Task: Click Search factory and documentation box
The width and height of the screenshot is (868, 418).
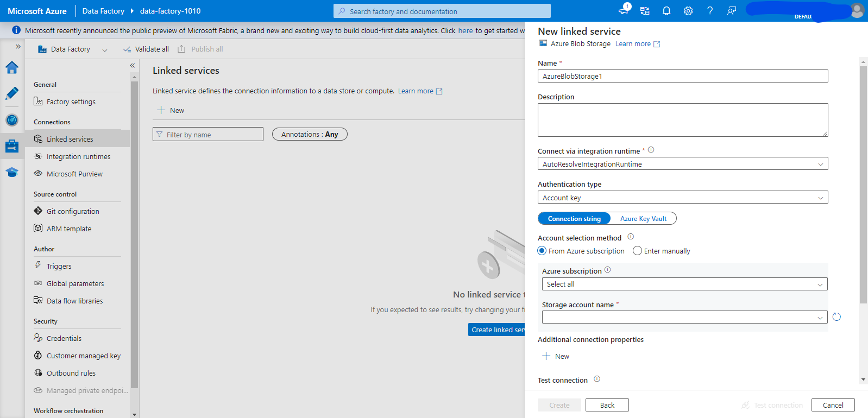Action: point(442,11)
